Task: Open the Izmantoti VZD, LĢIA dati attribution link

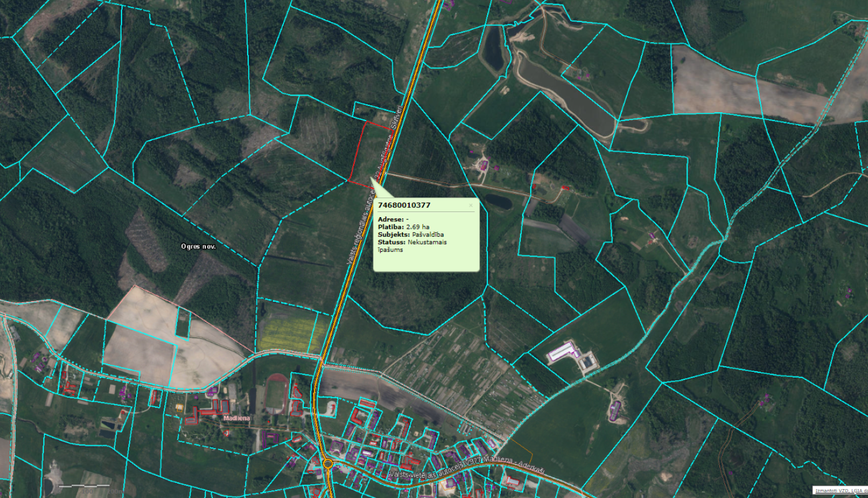Action: [x=840, y=491]
